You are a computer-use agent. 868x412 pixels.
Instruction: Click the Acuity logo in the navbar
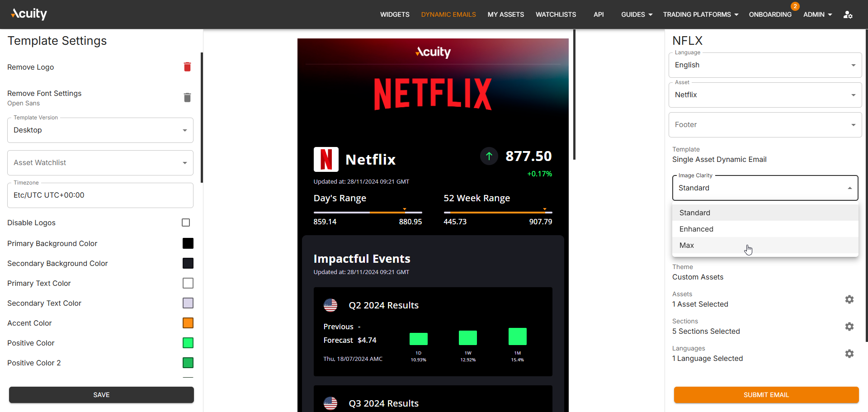coord(29,14)
